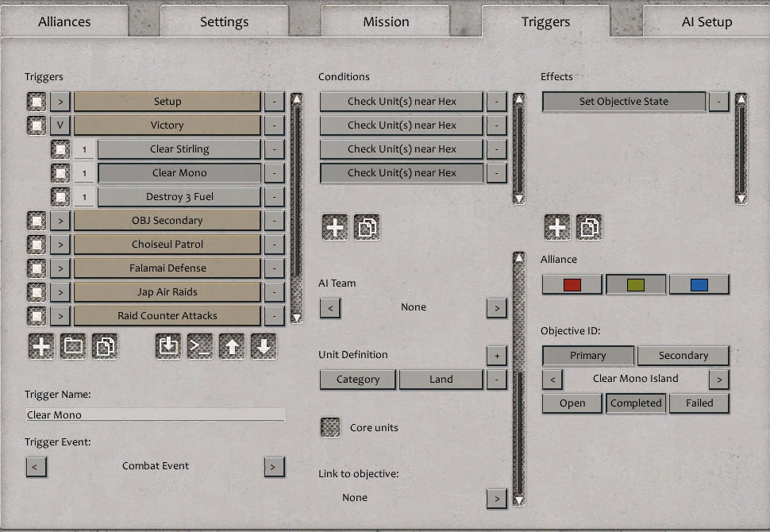Remove the Category Land unit definition row

pyautogui.click(x=497, y=380)
